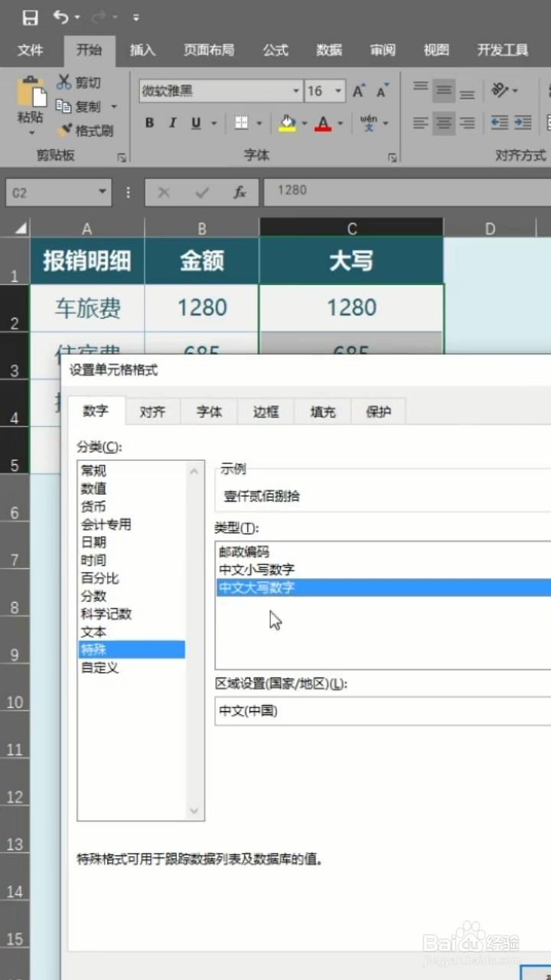Apply red font color button
551x980 pixels.
tap(323, 122)
